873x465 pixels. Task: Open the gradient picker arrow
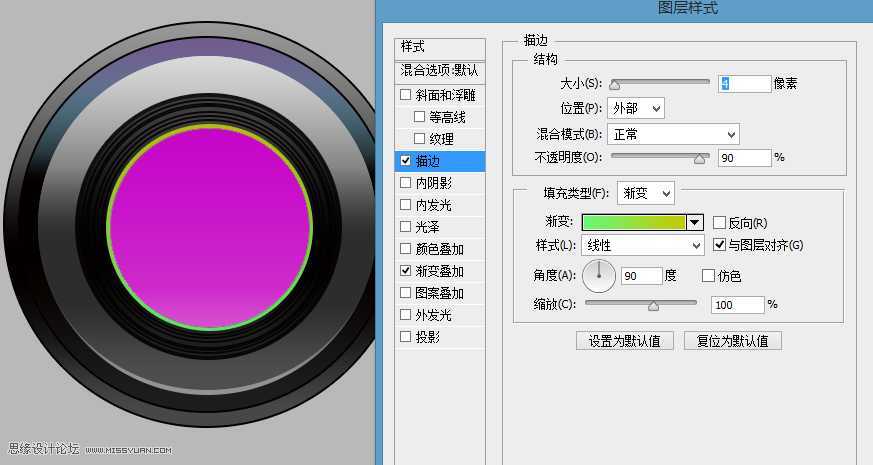(695, 223)
